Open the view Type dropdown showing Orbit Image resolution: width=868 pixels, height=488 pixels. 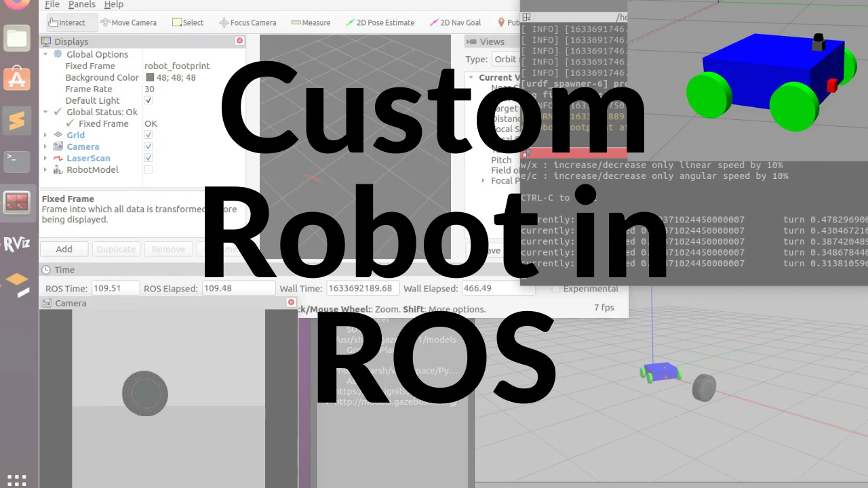click(505, 59)
